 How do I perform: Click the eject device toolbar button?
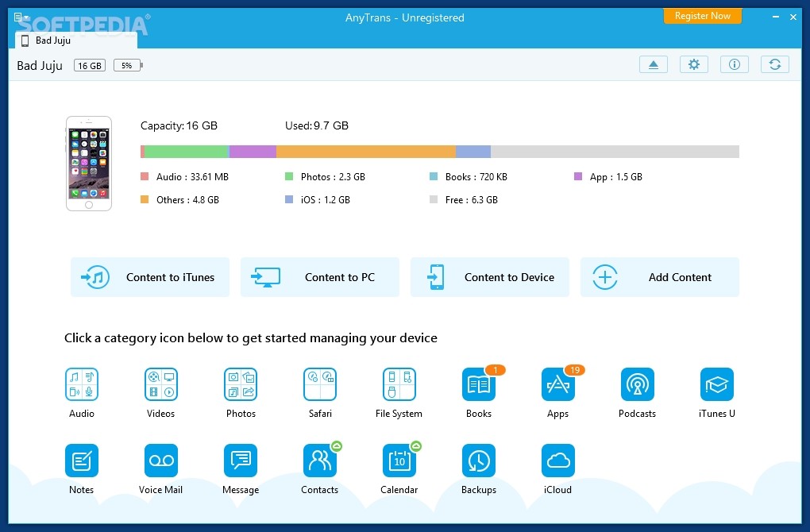pos(653,65)
